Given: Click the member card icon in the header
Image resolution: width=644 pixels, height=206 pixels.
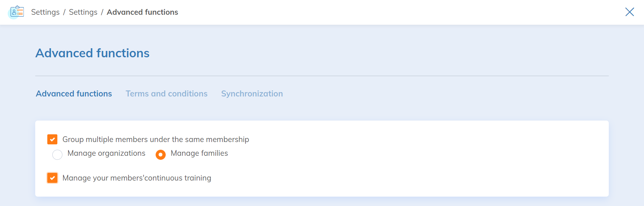Looking at the screenshot, I should tap(17, 12).
